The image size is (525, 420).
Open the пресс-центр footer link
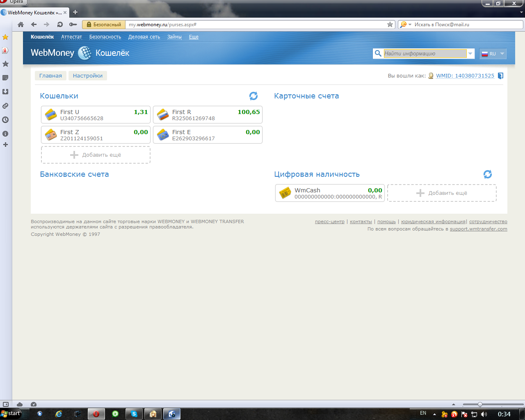330,221
